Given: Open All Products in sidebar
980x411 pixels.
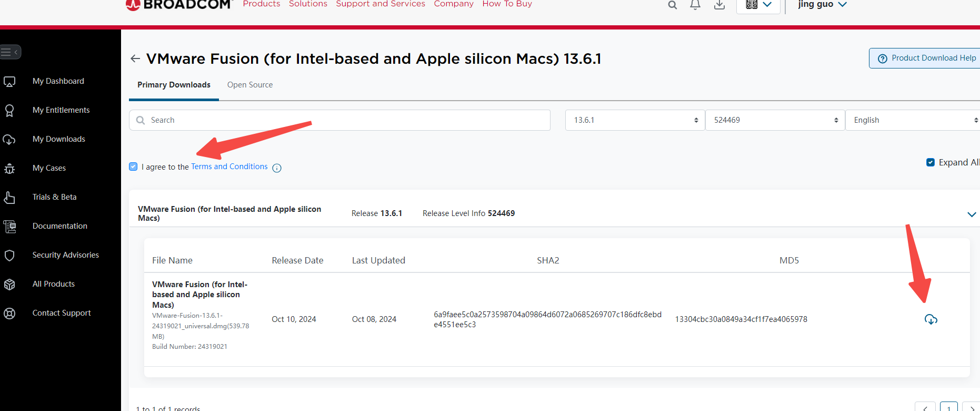Looking at the screenshot, I should click(x=54, y=284).
